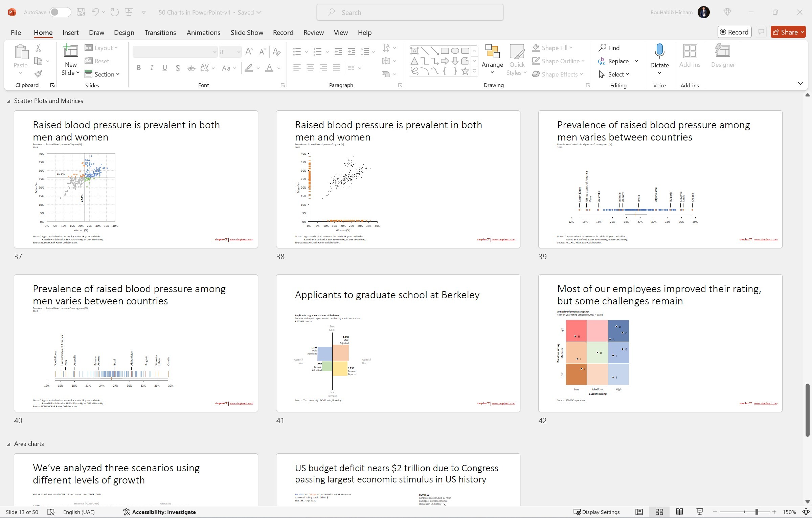Click Increase Font Size icon
The height and width of the screenshot is (518, 812).
[x=249, y=51]
